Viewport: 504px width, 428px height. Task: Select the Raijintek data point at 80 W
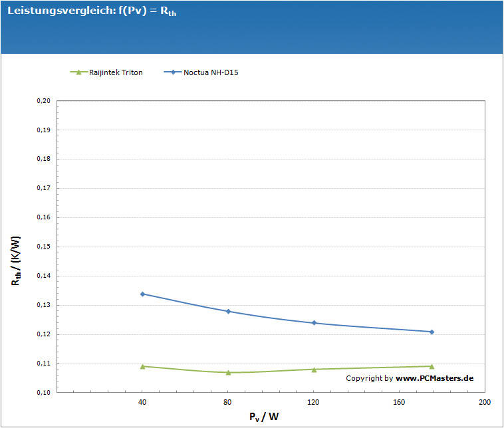pos(228,373)
